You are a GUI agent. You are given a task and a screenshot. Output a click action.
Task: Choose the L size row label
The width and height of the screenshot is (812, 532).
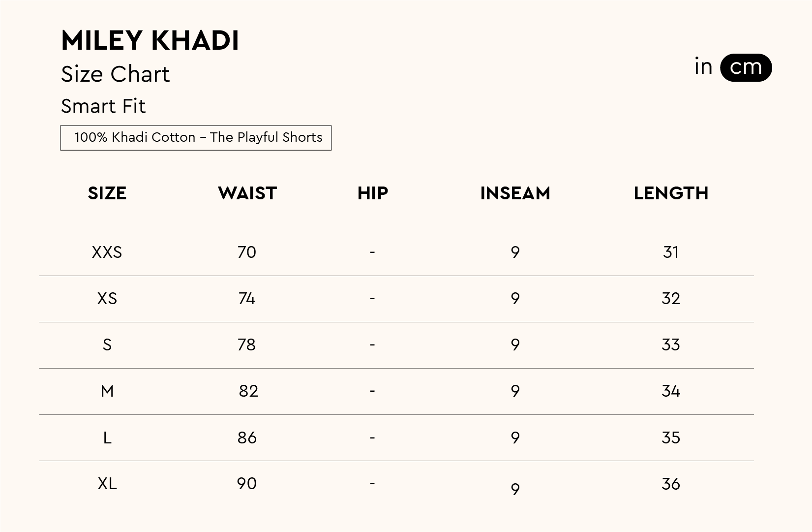[x=107, y=438]
